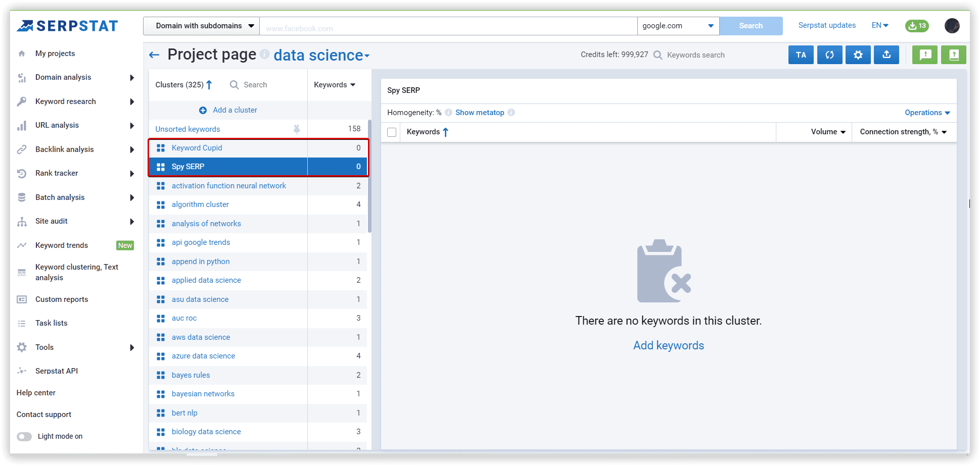Screen dimensions: 980x466
Task: Click the back arrow beside Project page
Action: coord(154,55)
